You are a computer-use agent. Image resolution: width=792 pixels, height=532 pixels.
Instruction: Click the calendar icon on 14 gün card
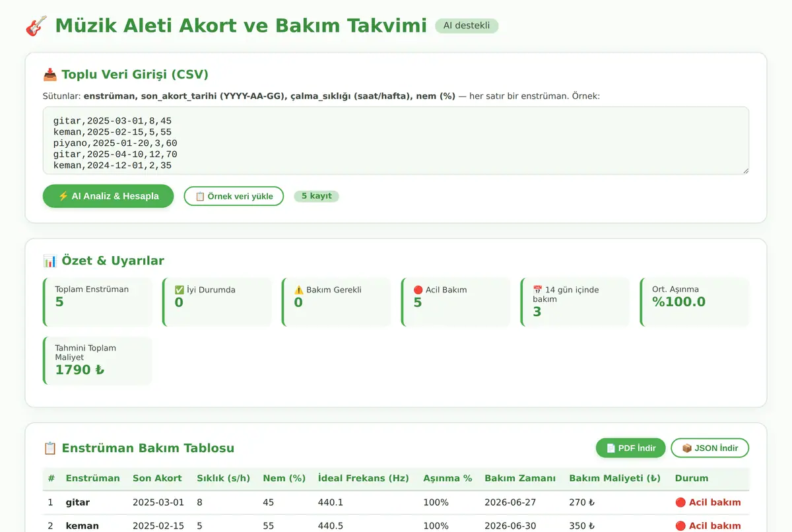click(537, 290)
